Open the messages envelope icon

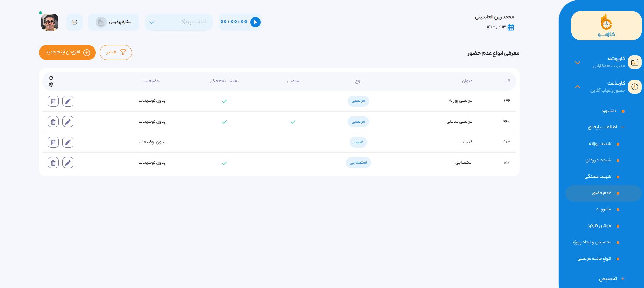point(74,22)
